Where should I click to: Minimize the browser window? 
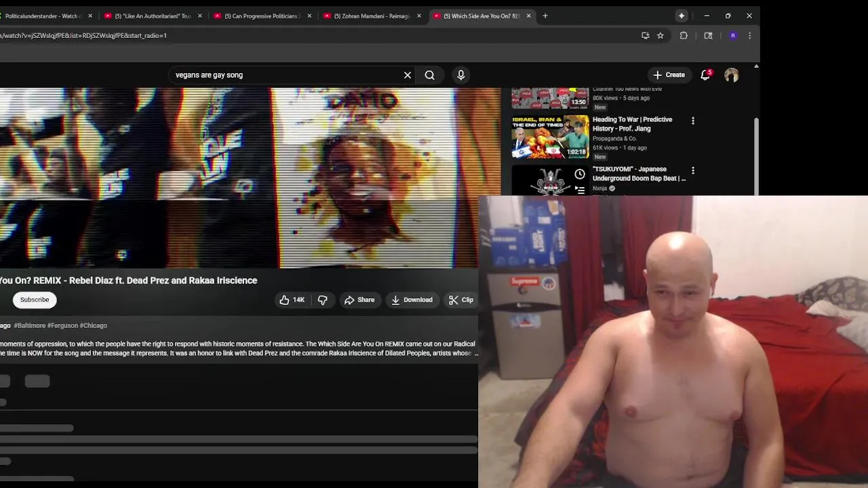point(706,16)
